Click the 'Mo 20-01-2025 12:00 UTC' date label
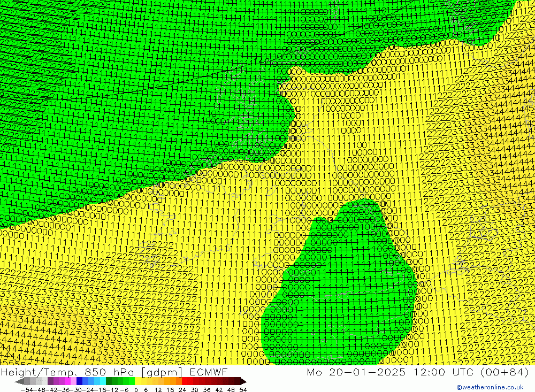The image size is (535, 392). click(392, 372)
